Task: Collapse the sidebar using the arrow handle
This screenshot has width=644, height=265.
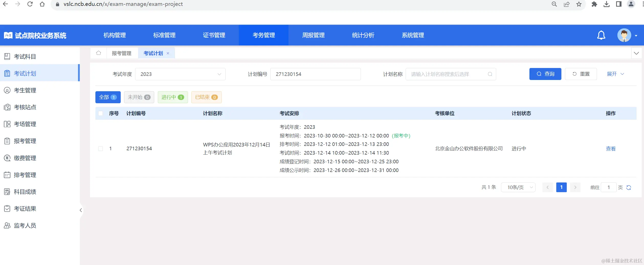Action: (81, 210)
